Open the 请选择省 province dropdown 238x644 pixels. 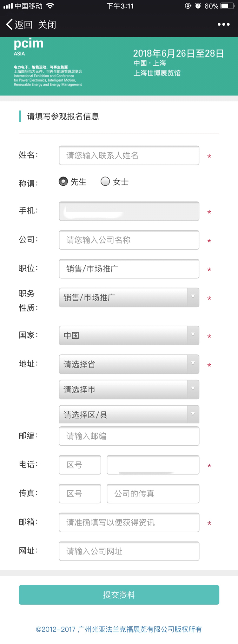pyautogui.click(x=129, y=364)
